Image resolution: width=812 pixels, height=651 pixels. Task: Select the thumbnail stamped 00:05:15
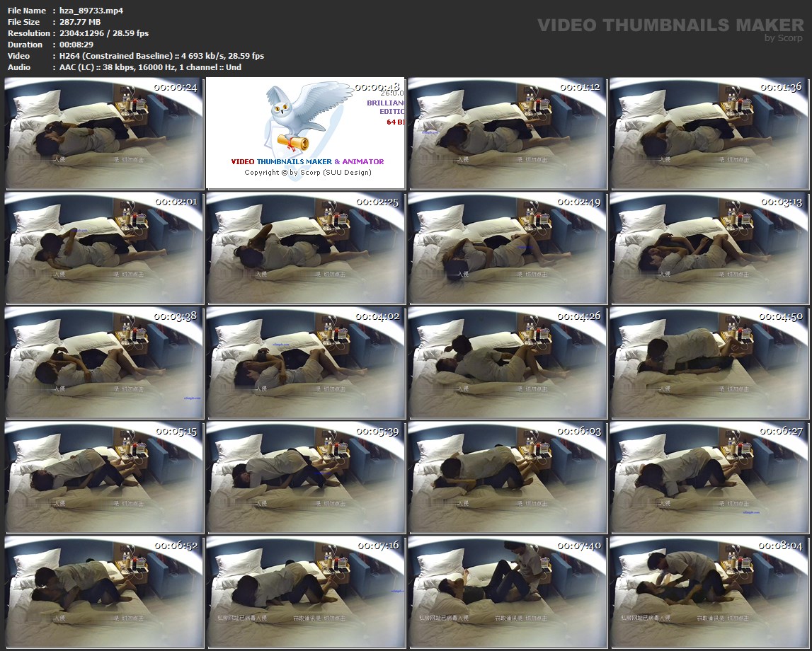104,477
